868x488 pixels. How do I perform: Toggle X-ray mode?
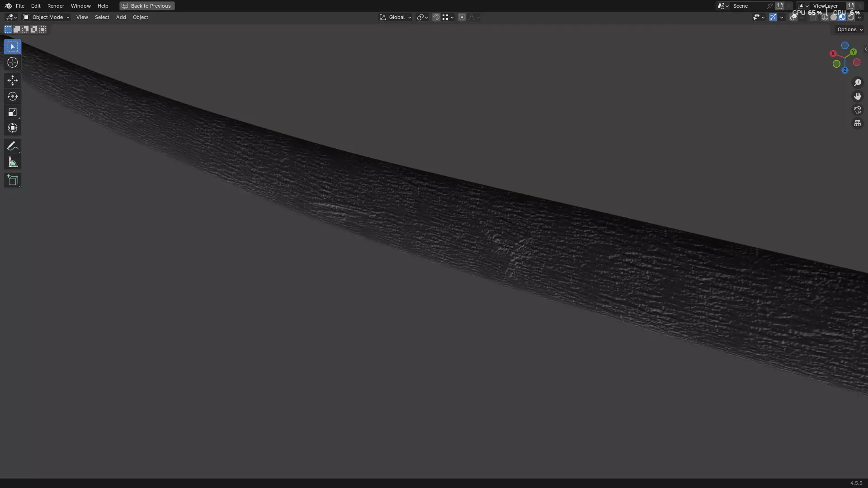point(813,17)
